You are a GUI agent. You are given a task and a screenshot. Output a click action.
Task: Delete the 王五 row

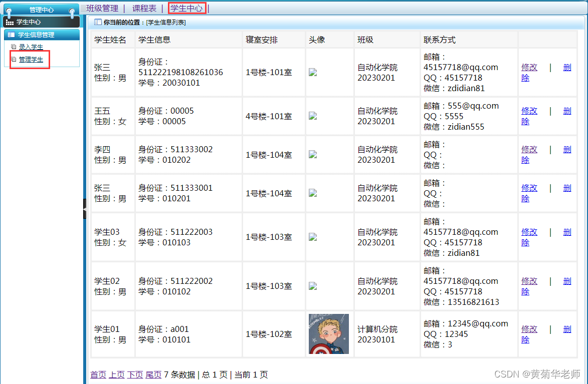(x=567, y=111)
